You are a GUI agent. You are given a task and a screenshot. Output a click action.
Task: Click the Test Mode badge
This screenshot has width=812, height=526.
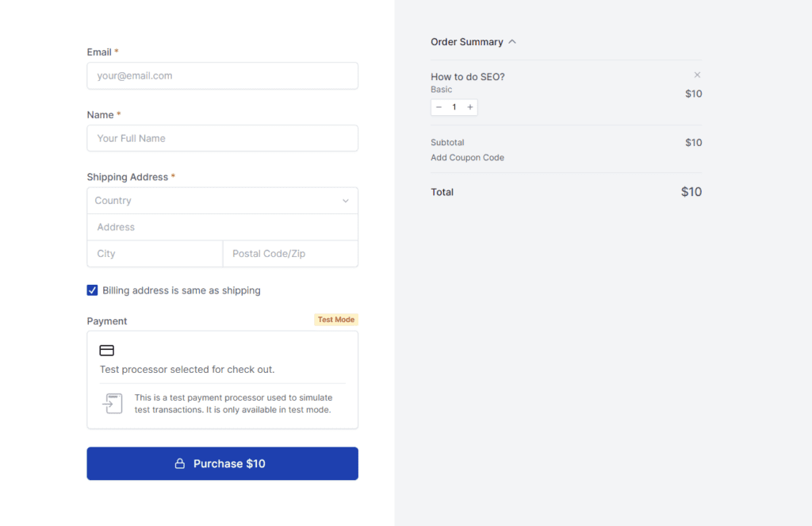(x=336, y=320)
